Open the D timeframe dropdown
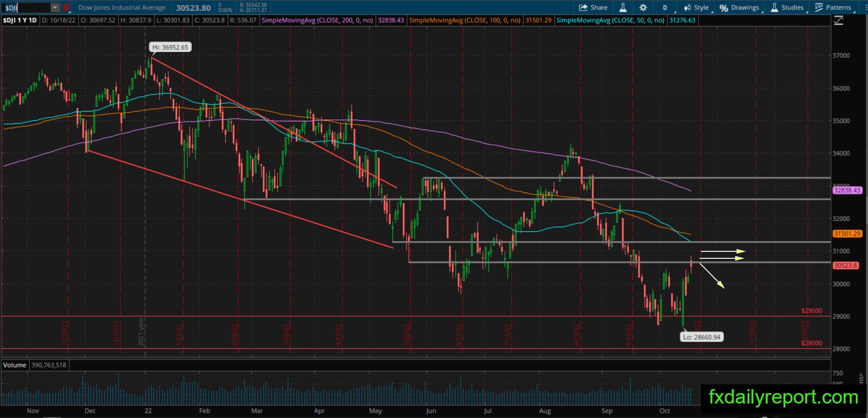 (666, 7)
